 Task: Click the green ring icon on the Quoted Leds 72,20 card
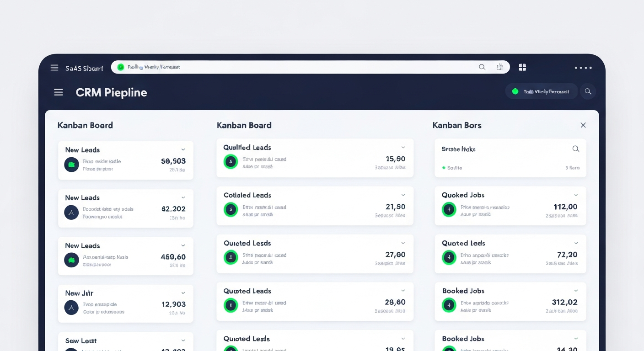click(x=449, y=258)
